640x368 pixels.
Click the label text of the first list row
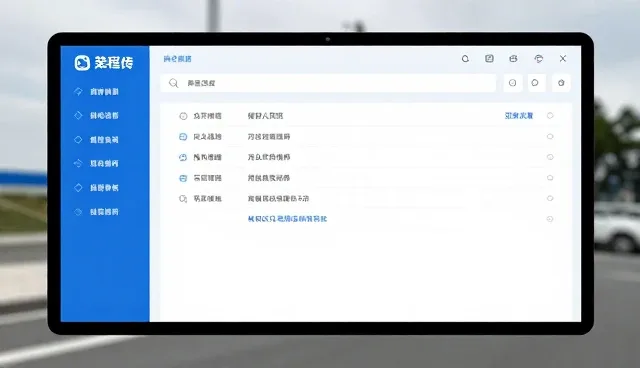[x=207, y=116]
